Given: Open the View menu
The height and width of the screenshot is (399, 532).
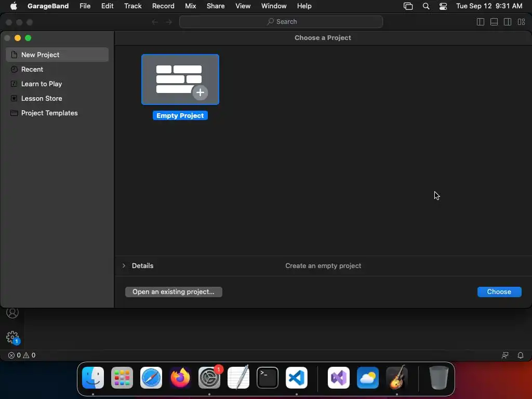Looking at the screenshot, I should point(243,6).
